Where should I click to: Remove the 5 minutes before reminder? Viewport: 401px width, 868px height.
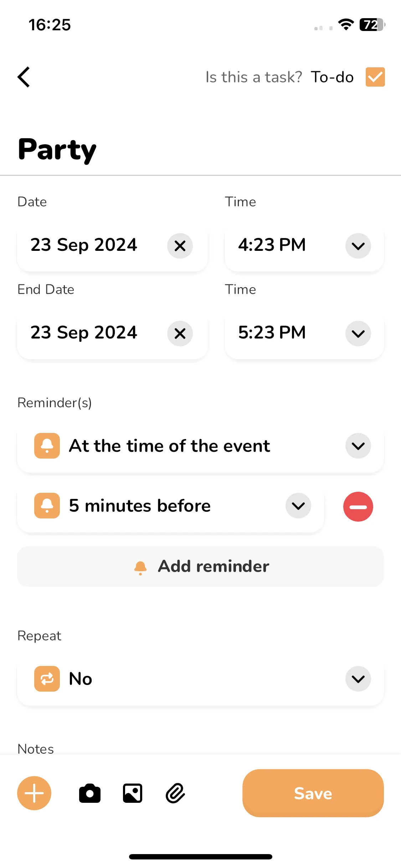click(x=358, y=507)
